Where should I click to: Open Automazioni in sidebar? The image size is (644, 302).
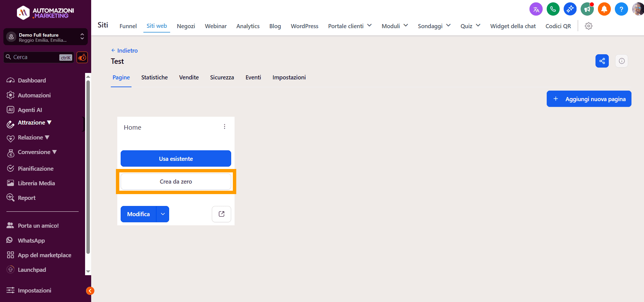[34, 95]
